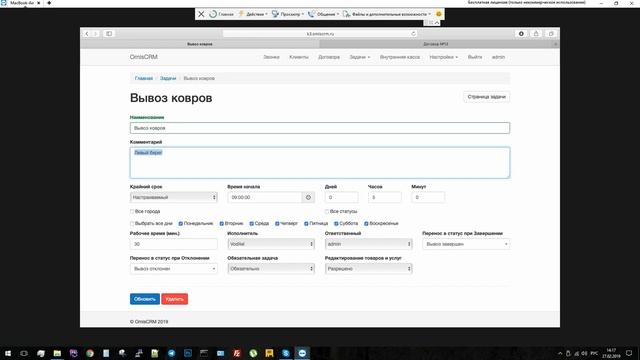Uncheck the Пятница checkbox
This screenshot has height=360, width=640.
[306, 224]
